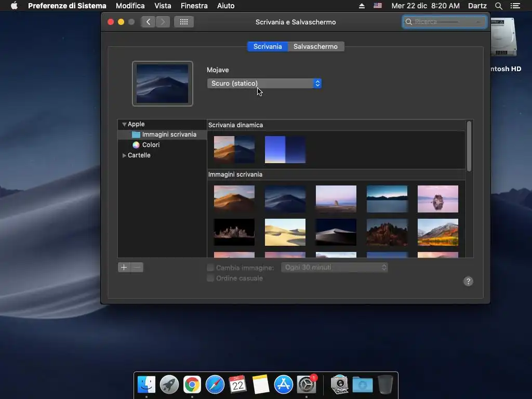Viewport: 532px width, 399px height.
Task: Choose dynamic Mojave dune wallpaper
Action: (234, 150)
